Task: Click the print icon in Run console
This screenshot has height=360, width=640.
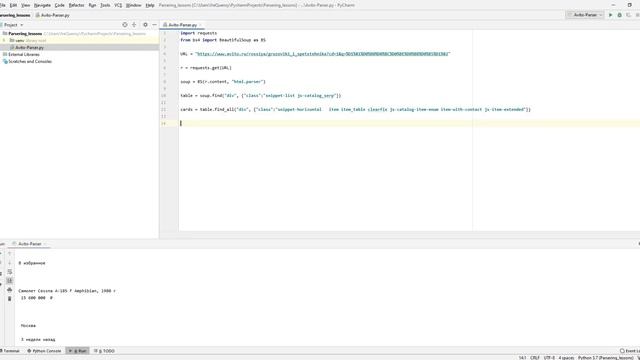Action: (x=10, y=290)
